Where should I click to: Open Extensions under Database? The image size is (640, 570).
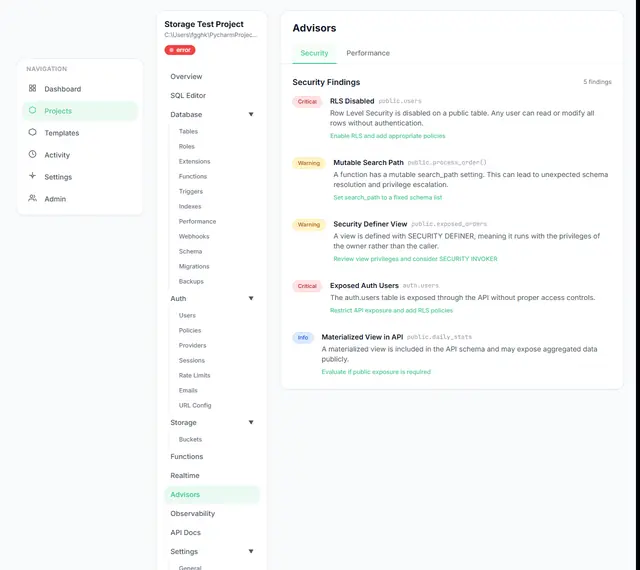(x=194, y=162)
